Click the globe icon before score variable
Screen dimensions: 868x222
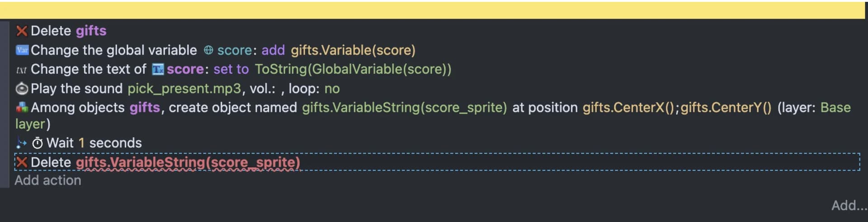208,50
